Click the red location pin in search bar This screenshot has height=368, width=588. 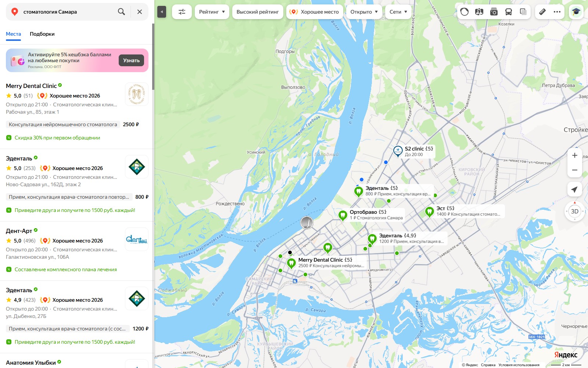(x=15, y=12)
